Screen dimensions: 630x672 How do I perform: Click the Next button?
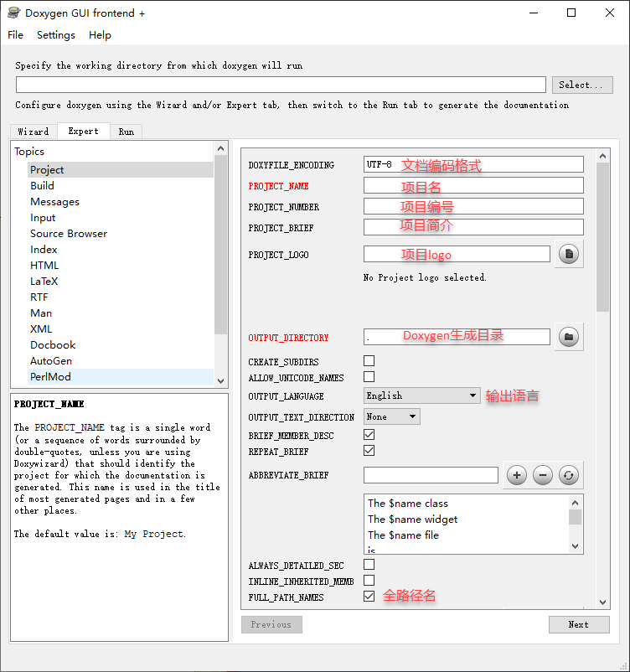[x=579, y=624]
